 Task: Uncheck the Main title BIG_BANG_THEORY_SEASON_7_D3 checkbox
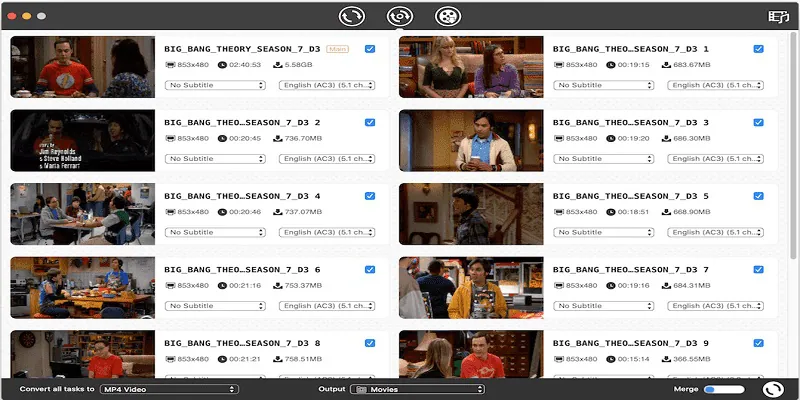tap(370, 49)
